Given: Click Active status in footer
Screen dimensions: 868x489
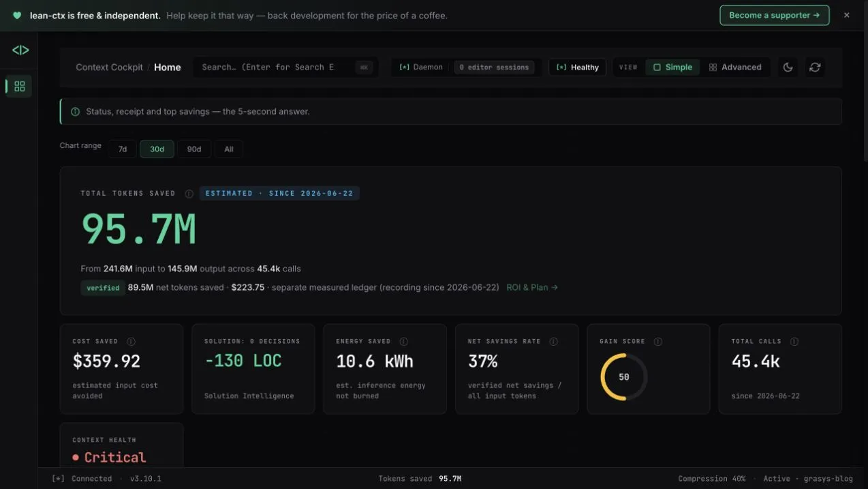Looking at the screenshot, I should 777,478.
